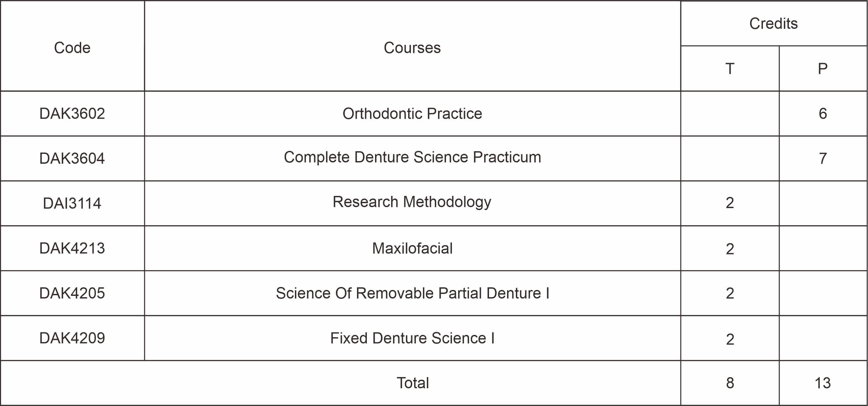Click Complete Denture Science Practicum
Screen dimensions: 868x406
tap(412, 157)
